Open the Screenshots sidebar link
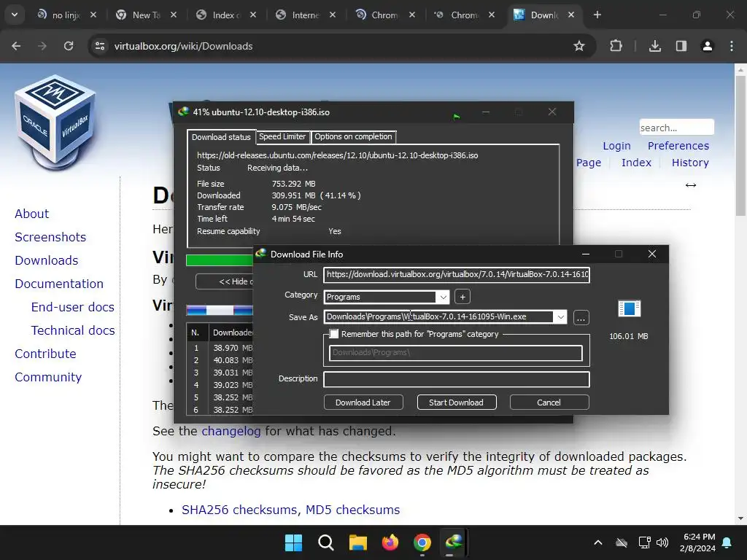Image resolution: width=747 pixels, height=560 pixels. pos(50,237)
